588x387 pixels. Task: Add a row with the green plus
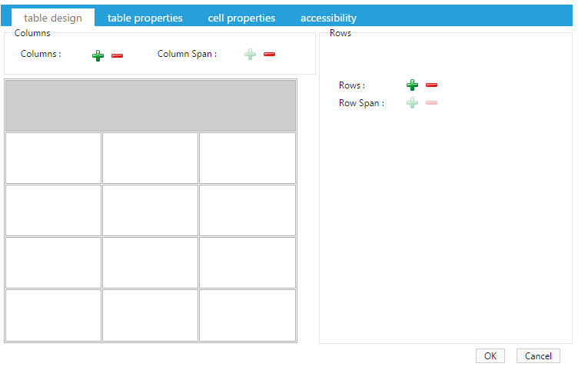click(x=412, y=85)
